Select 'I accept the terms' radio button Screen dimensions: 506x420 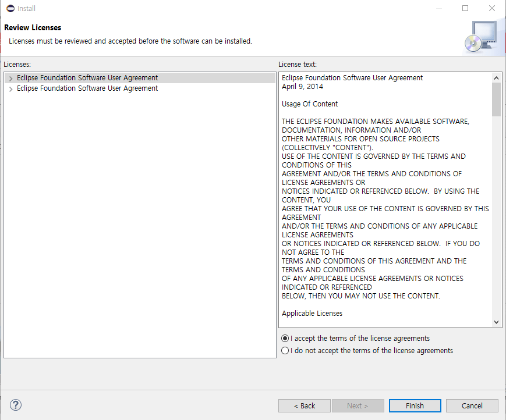pyautogui.click(x=285, y=339)
